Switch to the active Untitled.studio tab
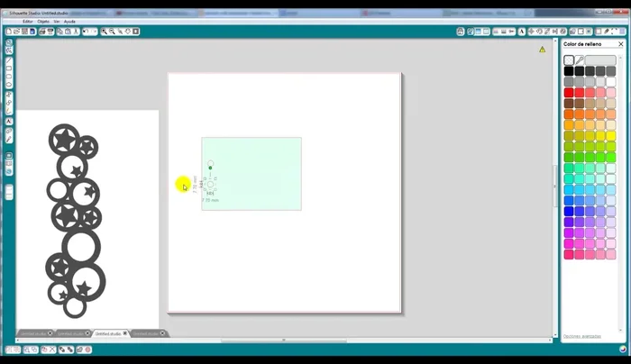This screenshot has height=364, width=631. [x=106, y=332]
